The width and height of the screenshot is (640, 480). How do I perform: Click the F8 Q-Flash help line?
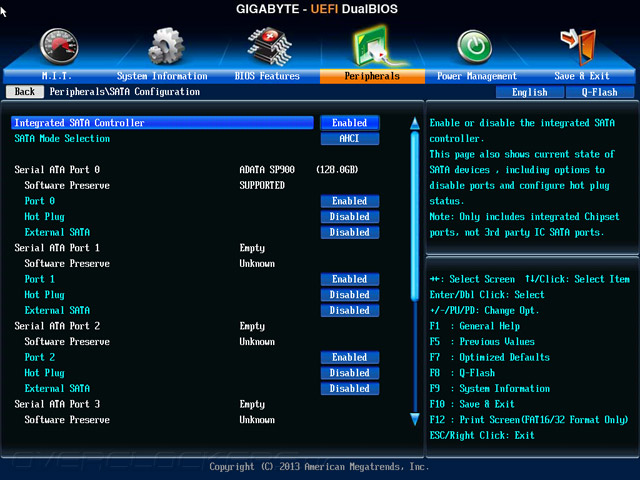[x=462, y=373]
